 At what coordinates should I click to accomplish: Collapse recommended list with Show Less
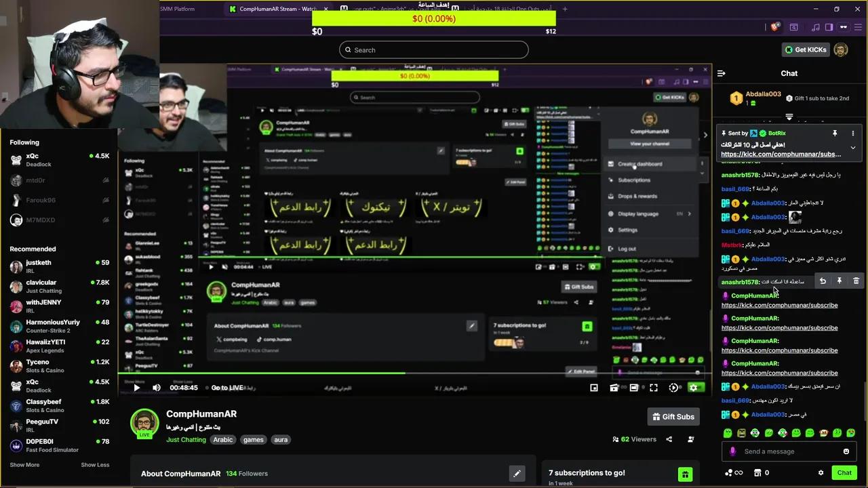pyautogui.click(x=95, y=465)
